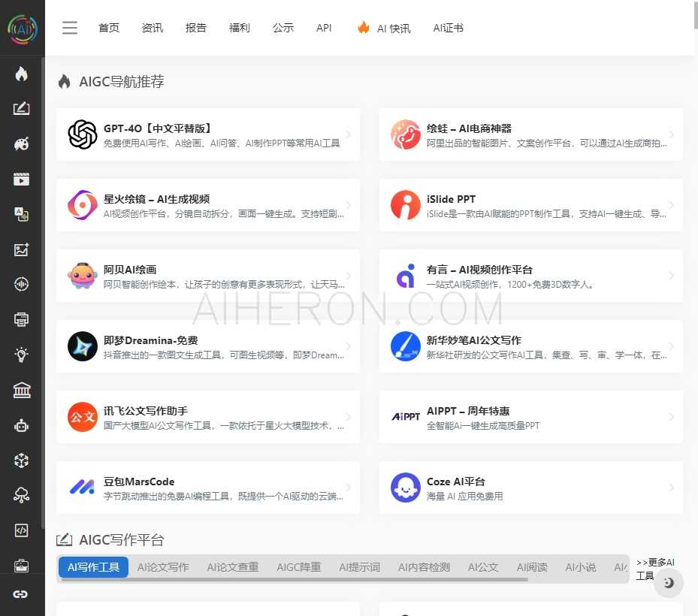This screenshot has width=698, height=616.
Task: Open the video clapperboard sidebar icon
Action: (21, 179)
